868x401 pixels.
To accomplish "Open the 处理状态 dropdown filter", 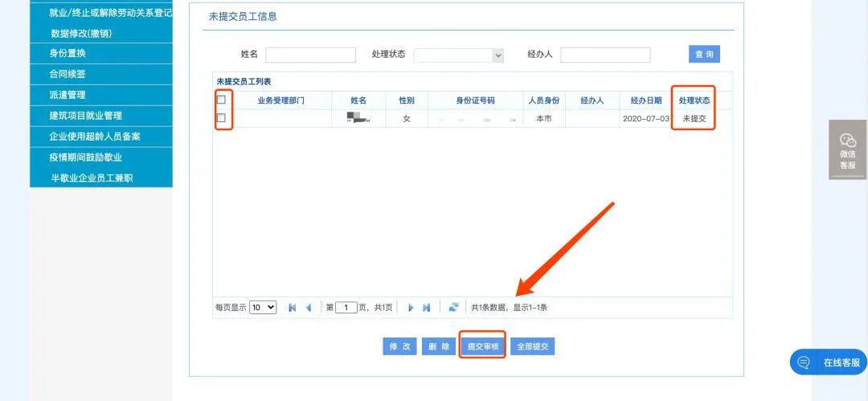I will tap(458, 55).
